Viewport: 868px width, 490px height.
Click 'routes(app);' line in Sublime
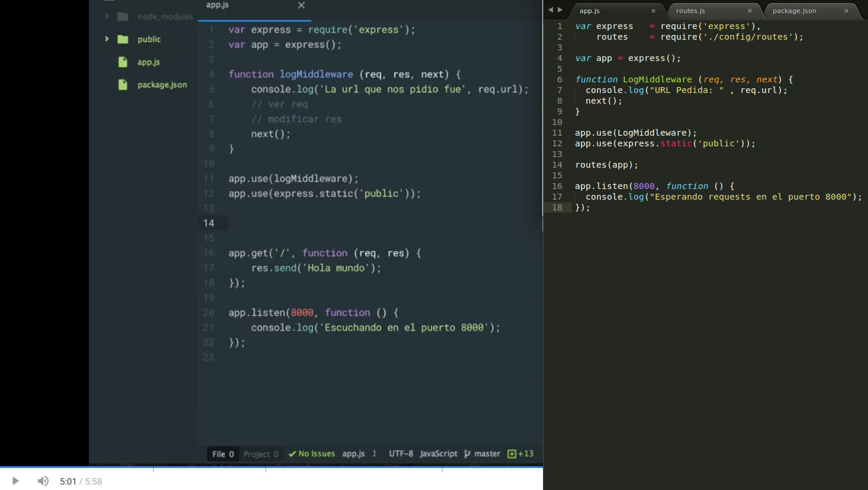point(606,165)
